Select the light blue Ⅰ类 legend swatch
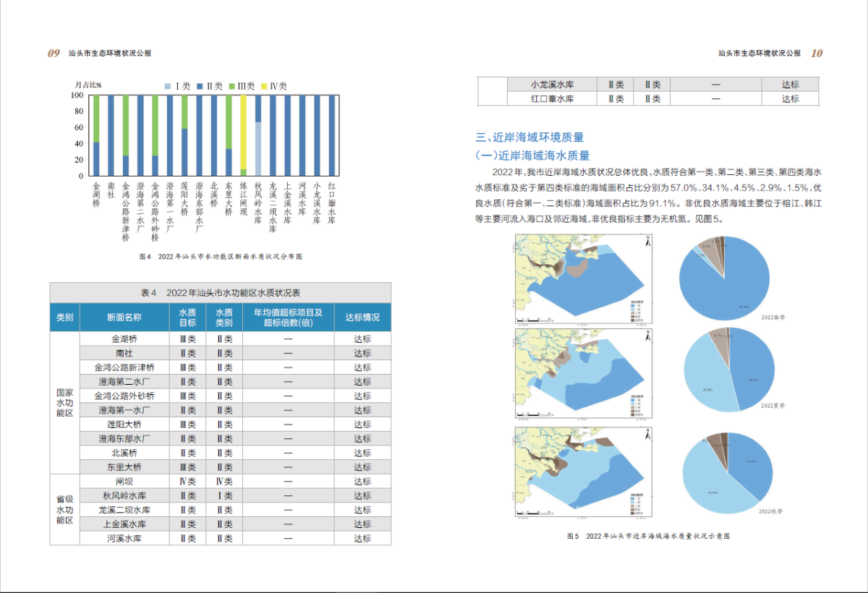Screen dimensions: 868x593 point(169,85)
